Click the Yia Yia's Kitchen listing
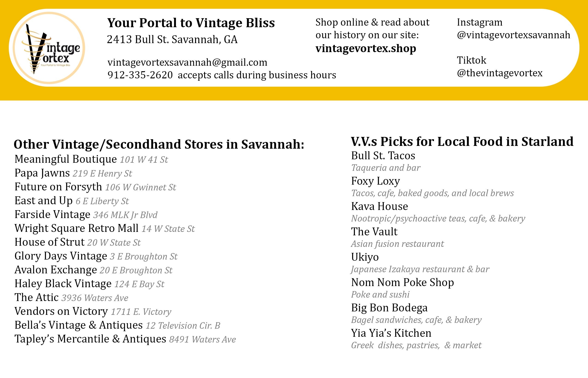The image size is (588, 378). 391,333
